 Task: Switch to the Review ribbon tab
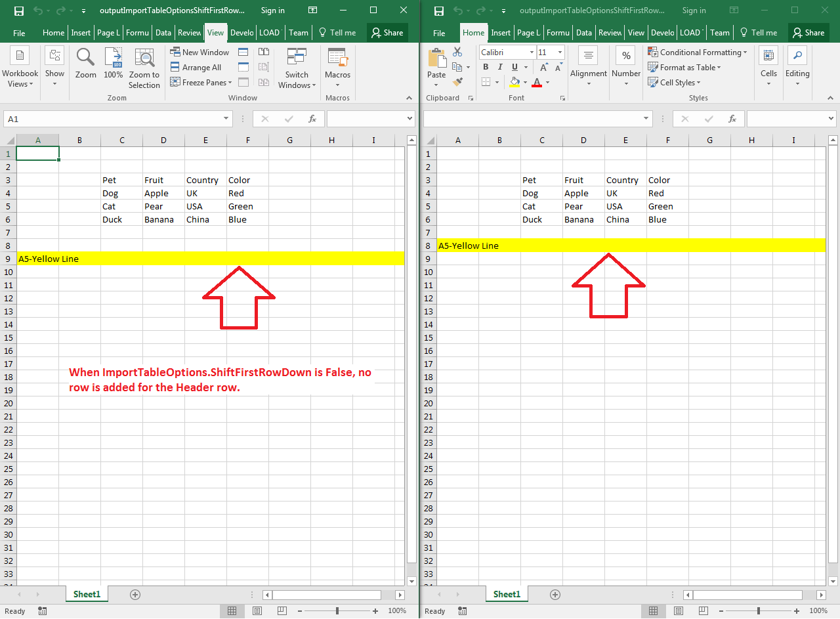point(189,32)
